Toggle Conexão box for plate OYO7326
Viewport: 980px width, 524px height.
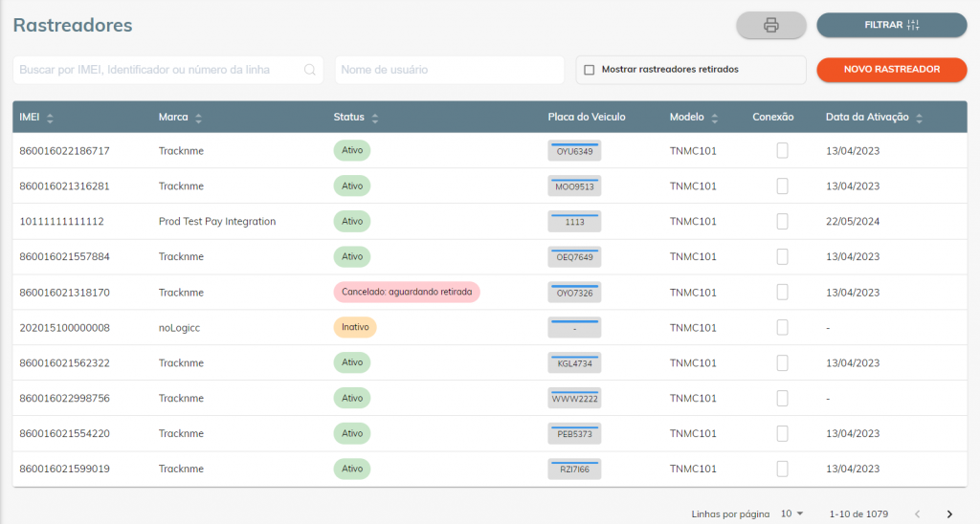coord(782,293)
